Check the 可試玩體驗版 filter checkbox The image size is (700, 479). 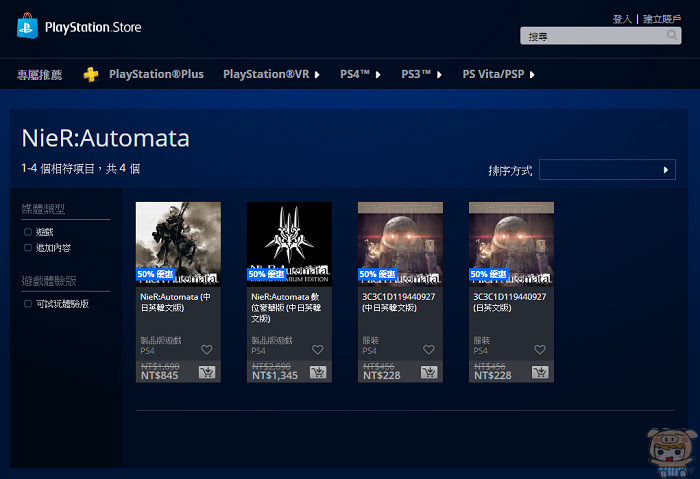click(28, 304)
